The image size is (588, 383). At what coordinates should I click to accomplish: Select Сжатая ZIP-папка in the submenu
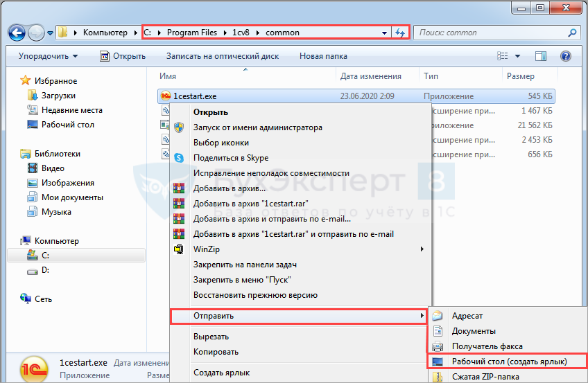508,376
